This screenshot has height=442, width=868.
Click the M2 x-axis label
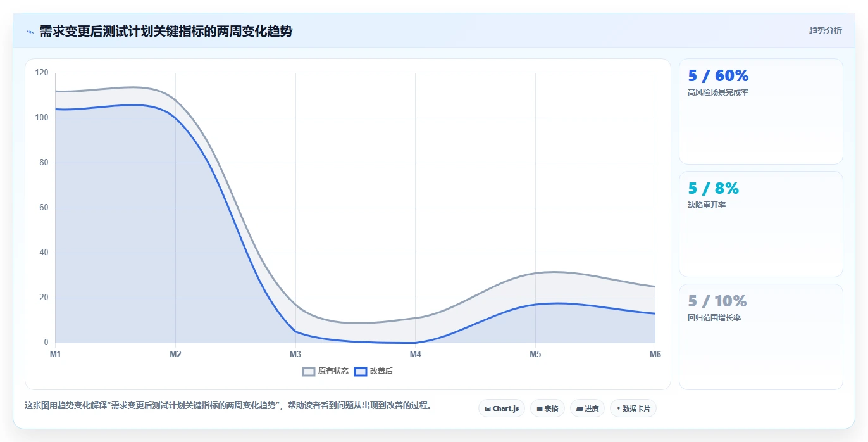175,354
